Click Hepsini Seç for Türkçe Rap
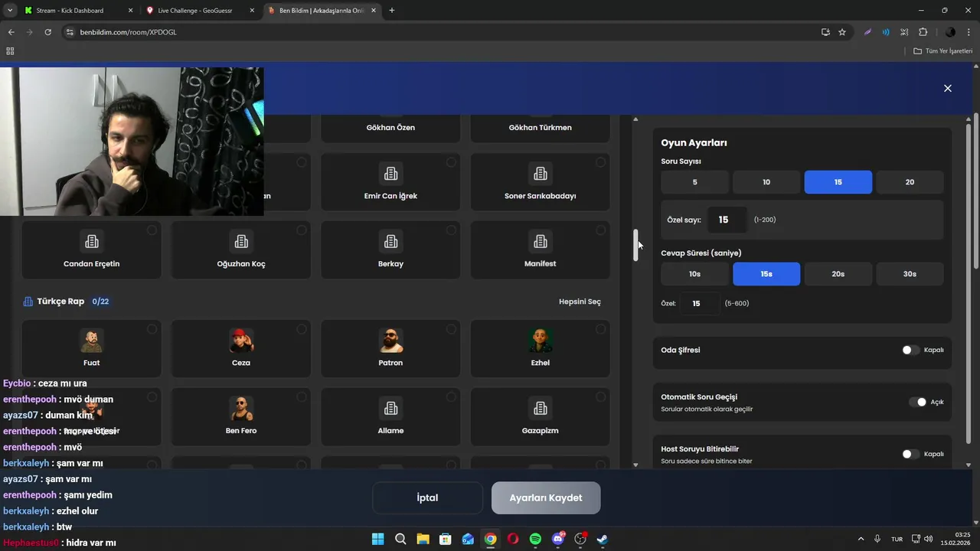The image size is (980, 551). coord(580,302)
